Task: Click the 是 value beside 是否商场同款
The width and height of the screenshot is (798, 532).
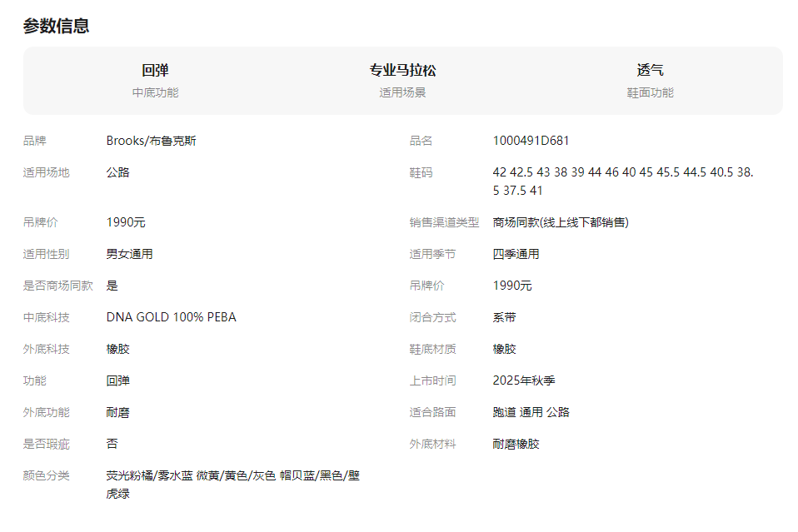Action: 112,286
